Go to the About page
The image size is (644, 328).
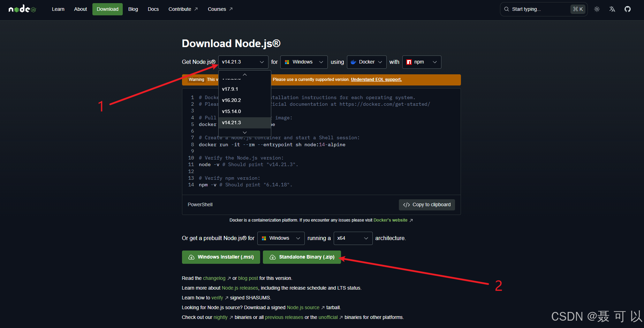pyautogui.click(x=81, y=9)
